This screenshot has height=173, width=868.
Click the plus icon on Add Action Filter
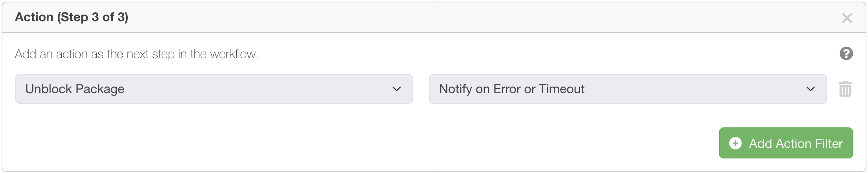[735, 143]
